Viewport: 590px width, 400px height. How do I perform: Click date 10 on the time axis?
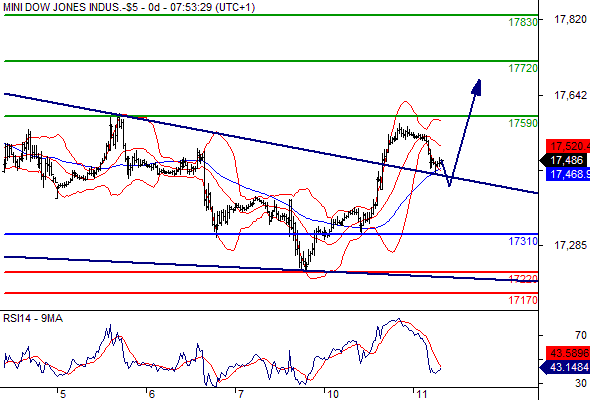pos(333,394)
